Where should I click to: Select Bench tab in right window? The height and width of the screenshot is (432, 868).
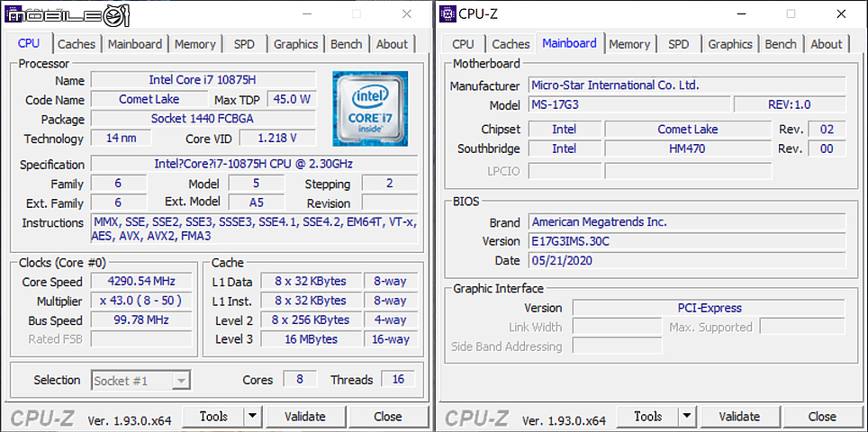click(x=781, y=44)
